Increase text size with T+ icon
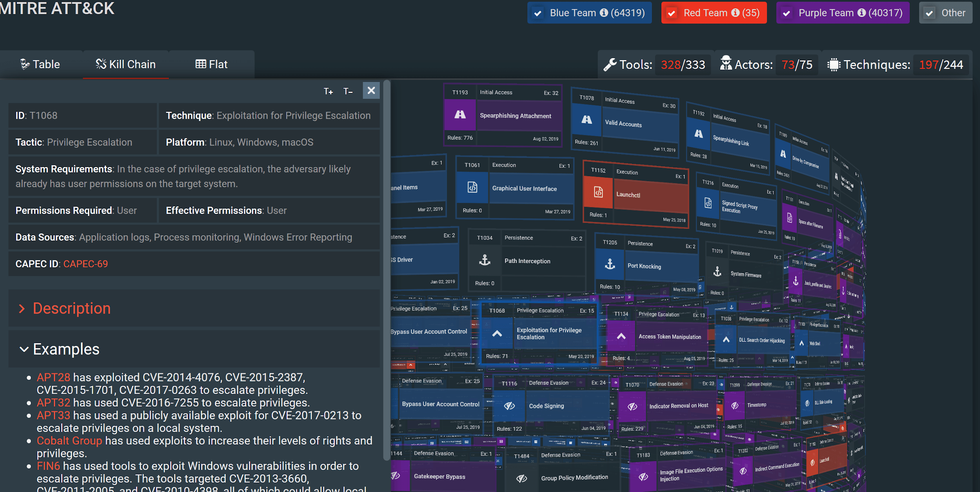The height and width of the screenshot is (492, 980). [x=328, y=91]
